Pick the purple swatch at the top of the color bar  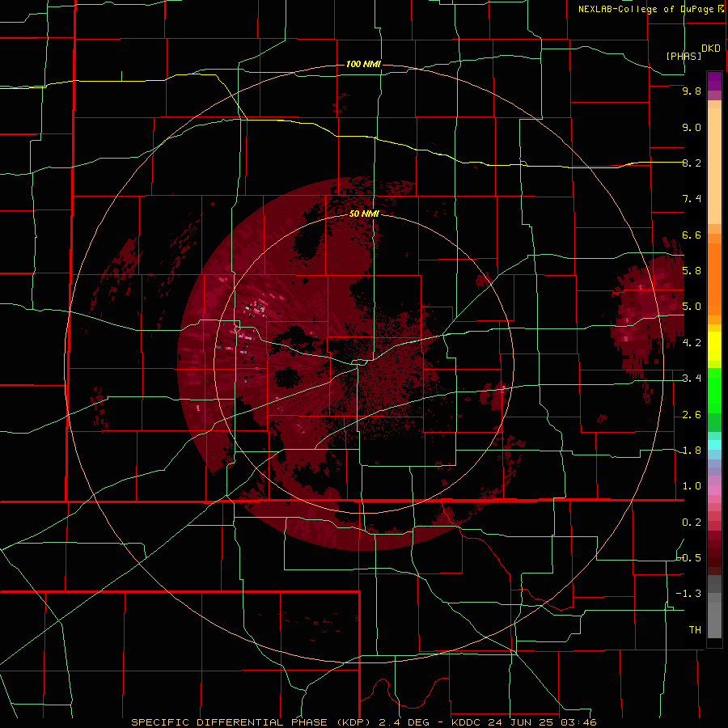(714, 81)
